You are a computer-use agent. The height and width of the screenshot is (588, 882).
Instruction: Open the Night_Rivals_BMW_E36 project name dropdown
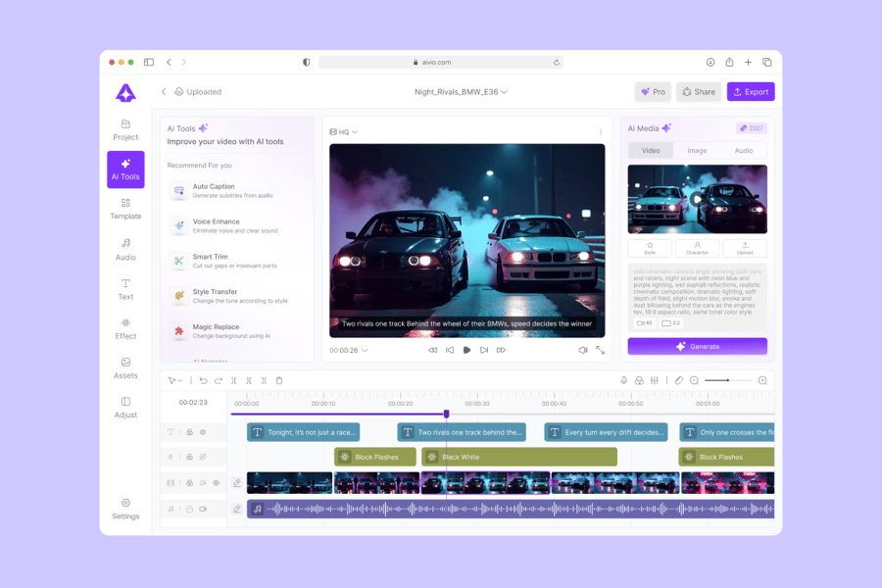coord(461,92)
